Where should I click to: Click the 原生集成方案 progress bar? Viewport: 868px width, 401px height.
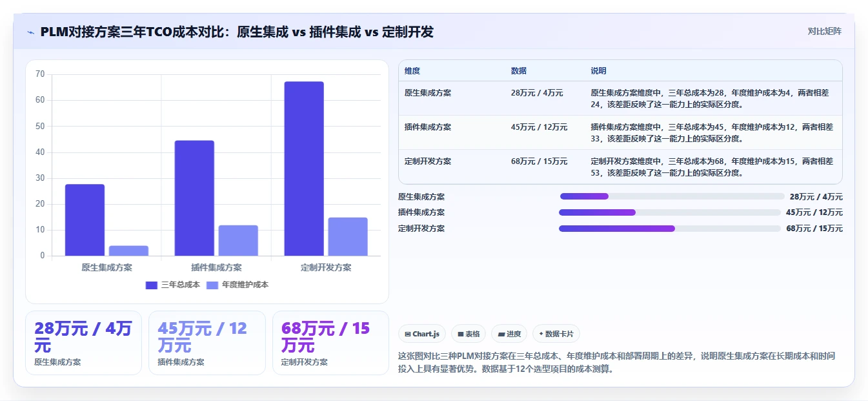click(672, 196)
